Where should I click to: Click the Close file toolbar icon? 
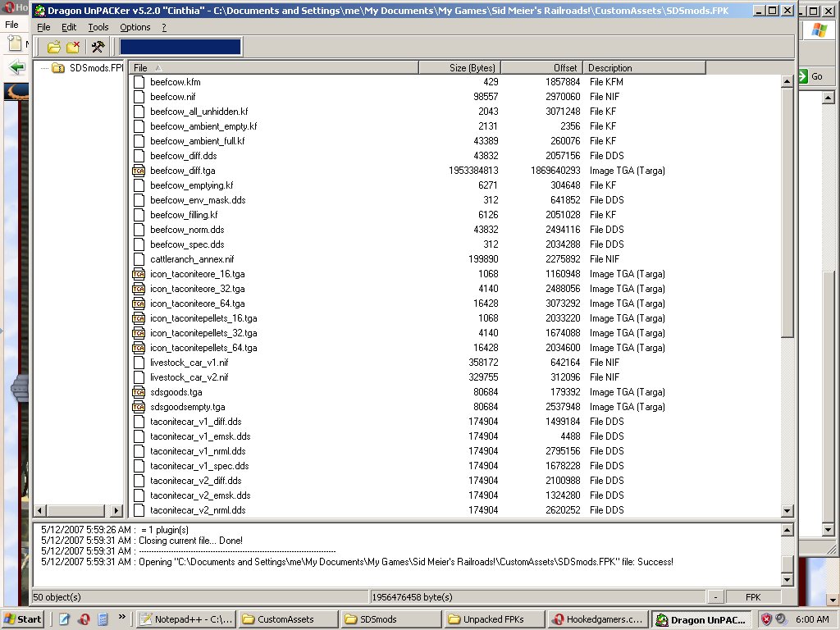(x=73, y=47)
